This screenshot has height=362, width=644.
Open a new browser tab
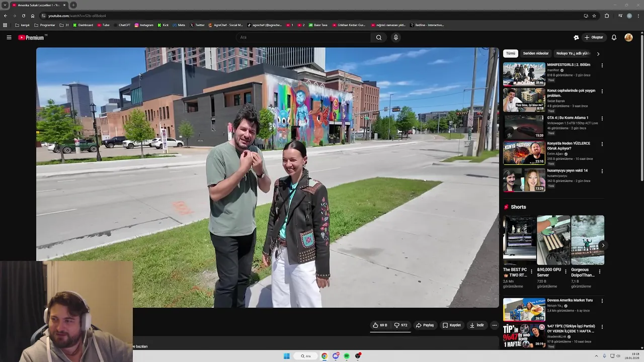click(x=73, y=5)
